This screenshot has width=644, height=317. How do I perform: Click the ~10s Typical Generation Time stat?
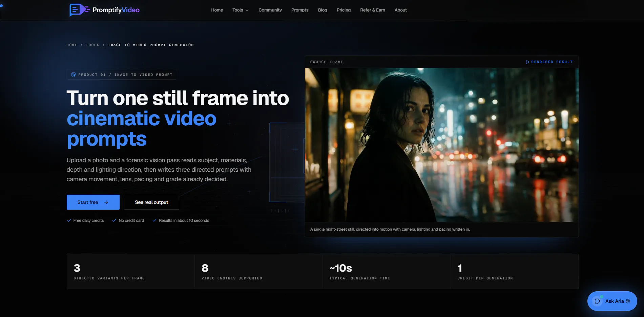[x=387, y=271]
